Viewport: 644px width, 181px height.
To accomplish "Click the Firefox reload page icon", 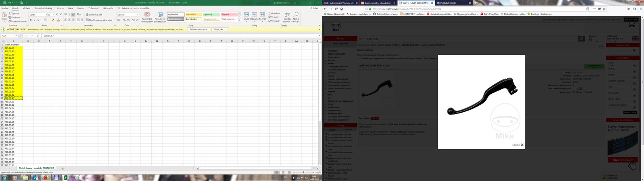I will (337, 9).
